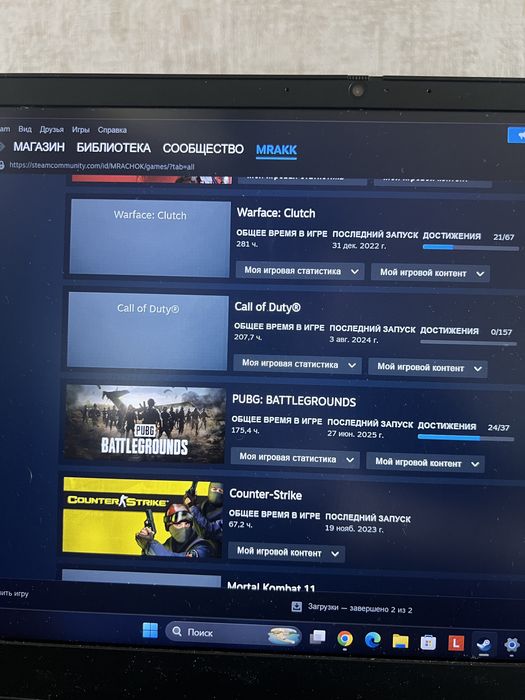This screenshot has width=525, height=700.
Task: Expand Warface: Clutch game content dropdown
Action: pos(430,273)
